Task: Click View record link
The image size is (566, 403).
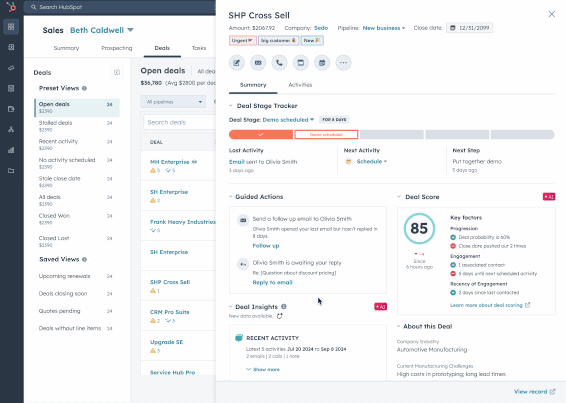Action: tap(534, 391)
